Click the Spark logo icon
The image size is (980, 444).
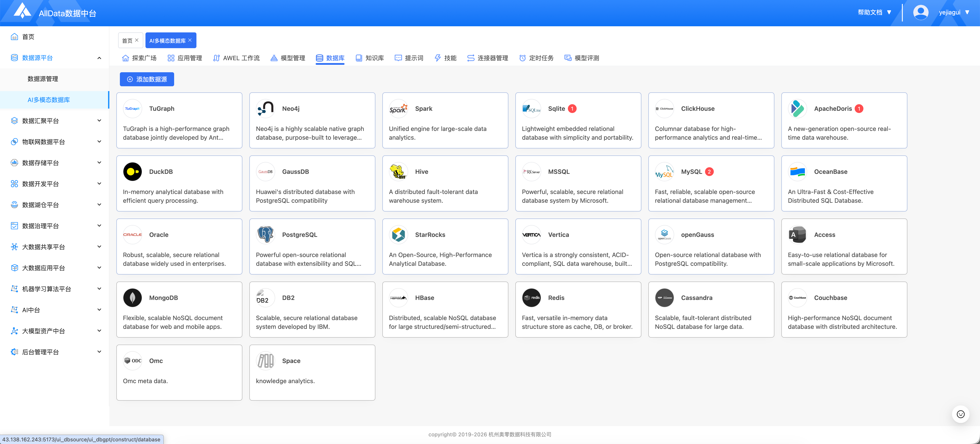tap(398, 109)
